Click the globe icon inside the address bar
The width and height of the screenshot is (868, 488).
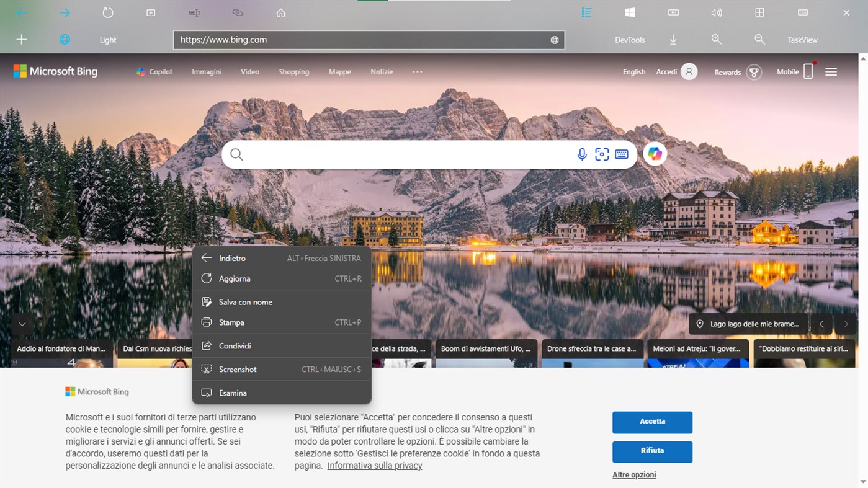coord(555,40)
